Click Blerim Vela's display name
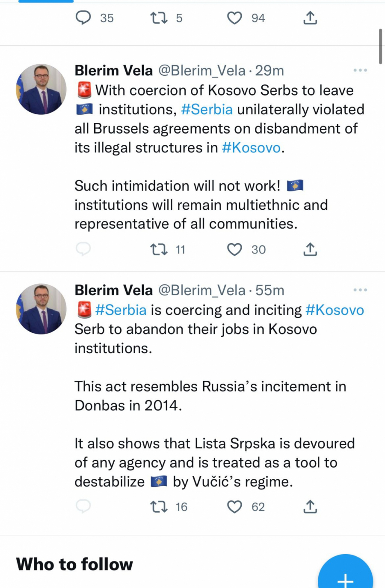The width and height of the screenshot is (385, 588). tap(113, 70)
